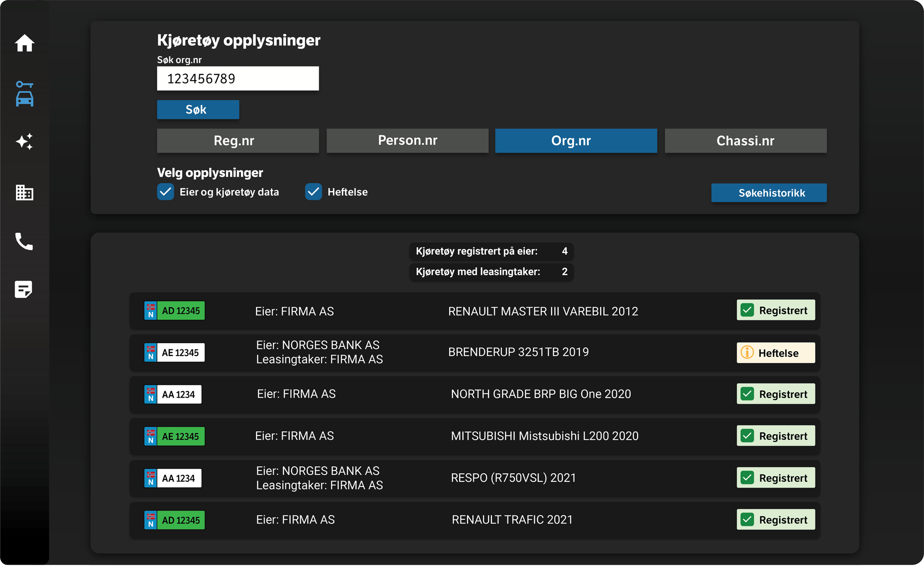924x568 pixels.
Task: Click text RESPO (R750VSL) 2021
Action: [513, 478]
